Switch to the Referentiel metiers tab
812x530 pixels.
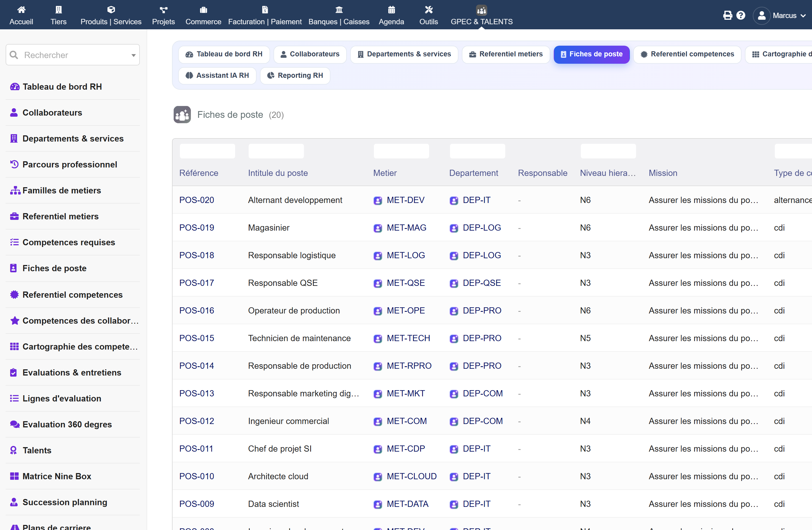point(506,54)
